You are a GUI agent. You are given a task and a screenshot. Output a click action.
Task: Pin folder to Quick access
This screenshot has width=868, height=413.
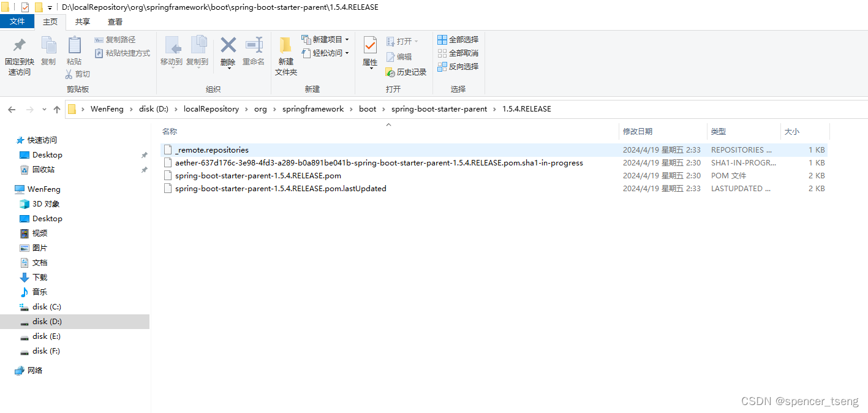[19, 56]
